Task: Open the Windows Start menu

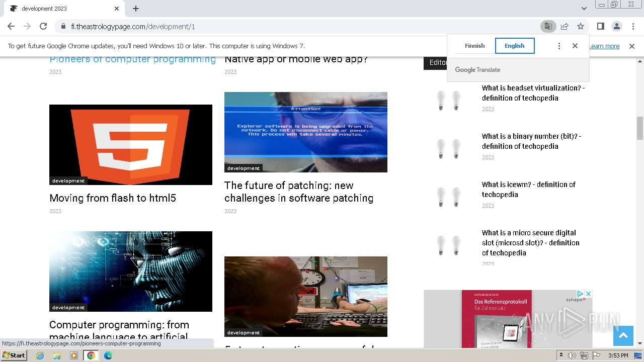Action: (14, 355)
